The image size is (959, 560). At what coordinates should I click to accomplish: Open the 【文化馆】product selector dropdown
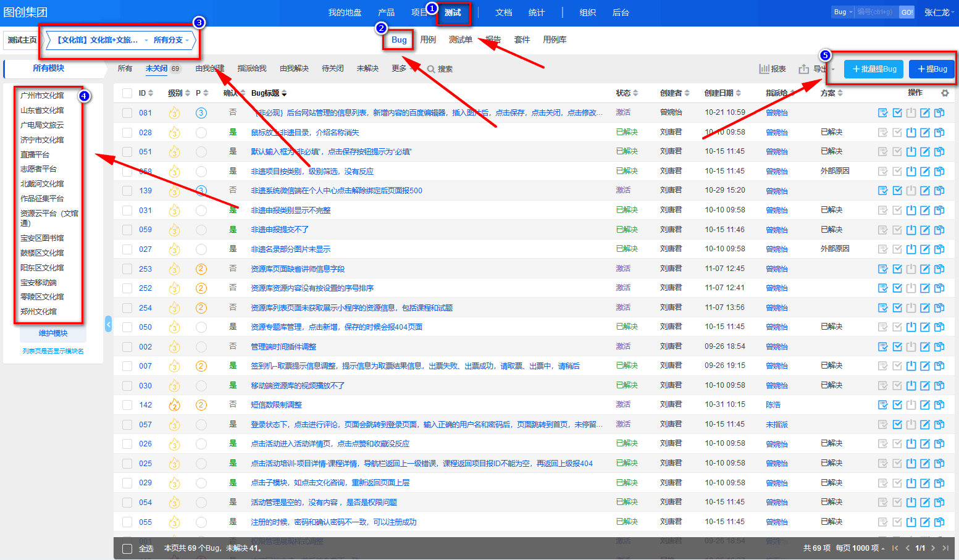[x=102, y=40]
